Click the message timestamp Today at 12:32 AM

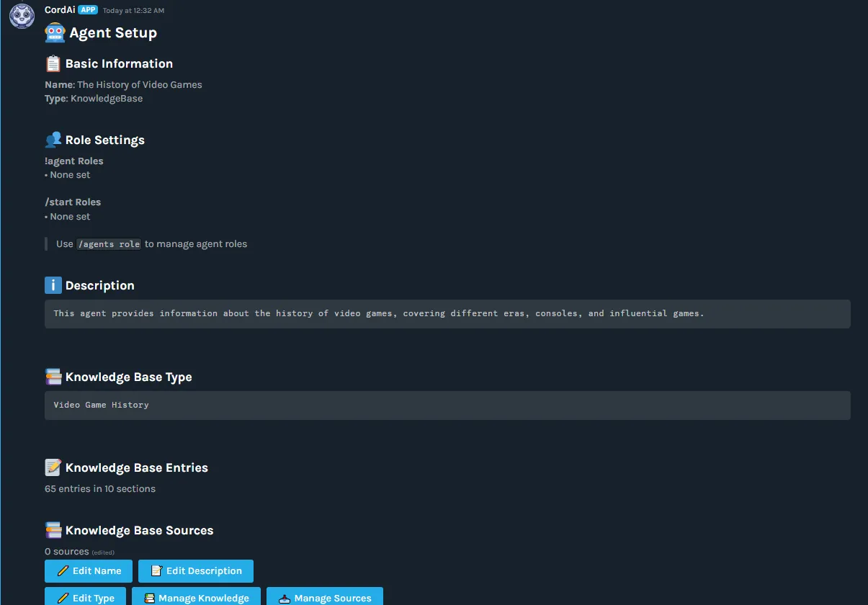tap(133, 11)
